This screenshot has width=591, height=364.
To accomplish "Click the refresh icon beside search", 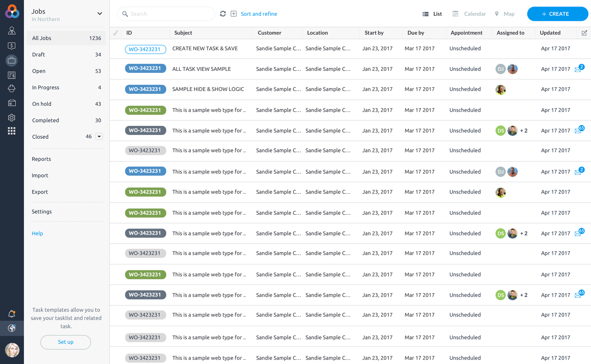I will 223,14.
